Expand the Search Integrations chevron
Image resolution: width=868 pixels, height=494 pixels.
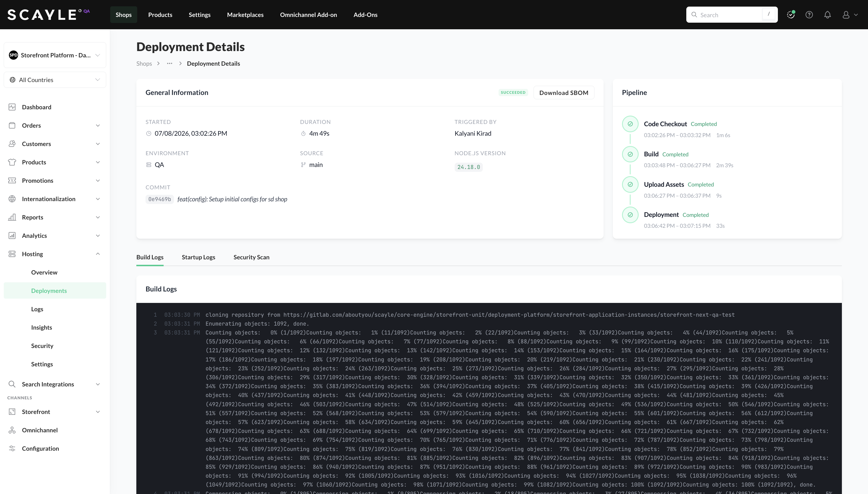[x=98, y=384]
